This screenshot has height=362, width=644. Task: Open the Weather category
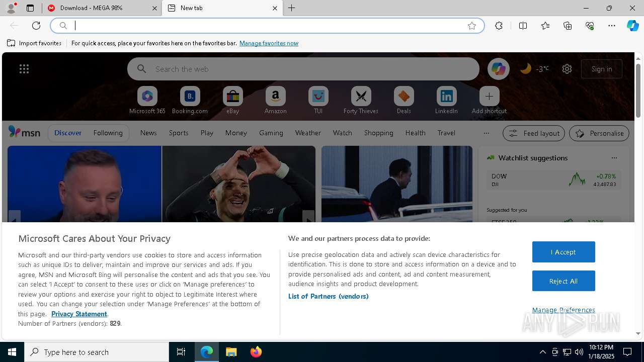pos(308,133)
